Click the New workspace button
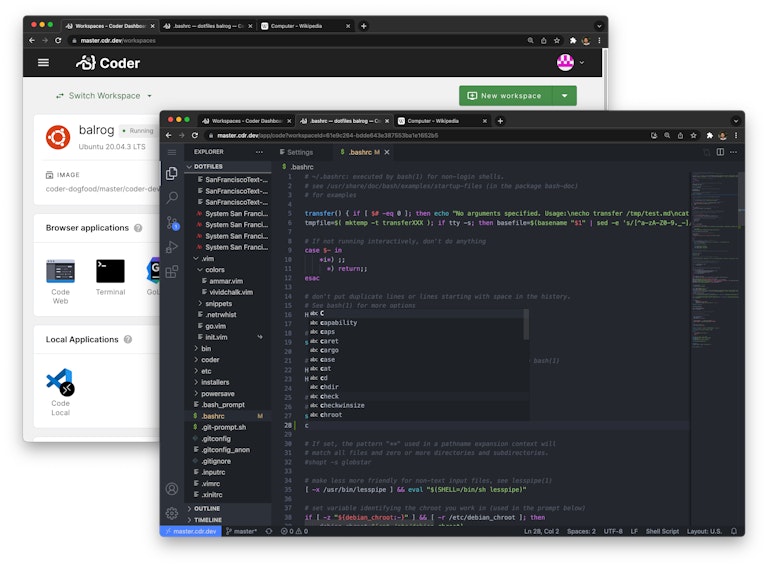768x567 pixels. (x=506, y=96)
